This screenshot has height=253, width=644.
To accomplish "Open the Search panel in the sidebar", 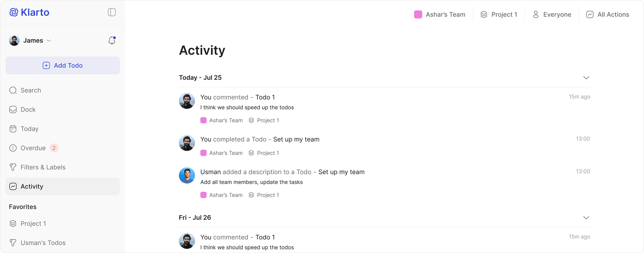I will coord(30,90).
